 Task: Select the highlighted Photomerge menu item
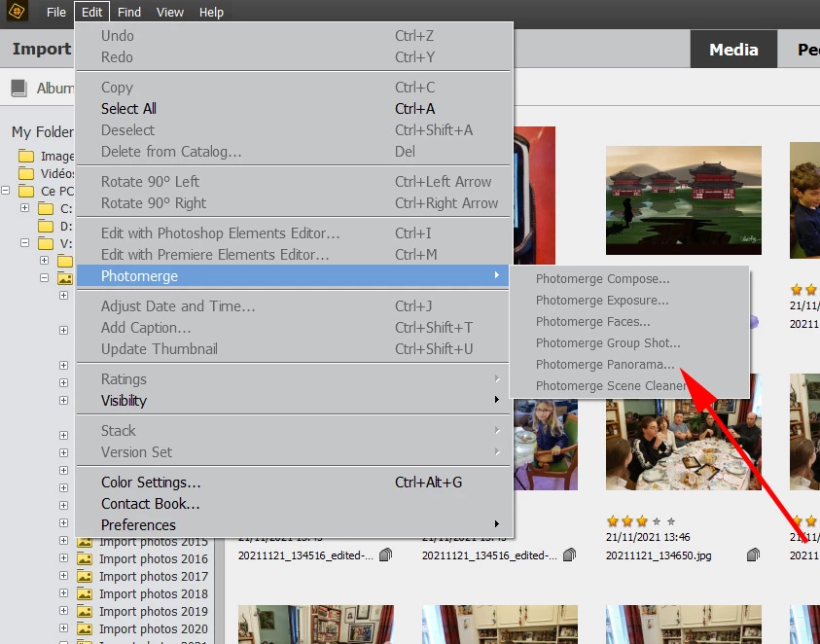click(294, 275)
